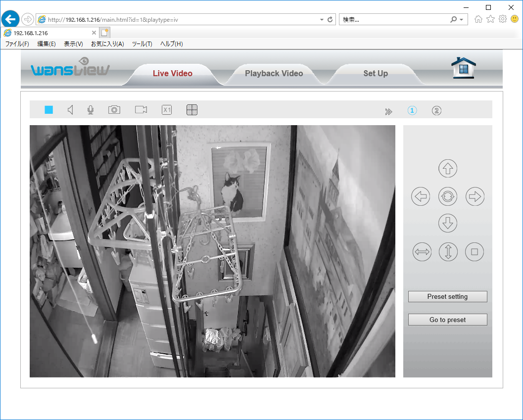Click the Preset setting button
This screenshot has width=523, height=420.
448,296
